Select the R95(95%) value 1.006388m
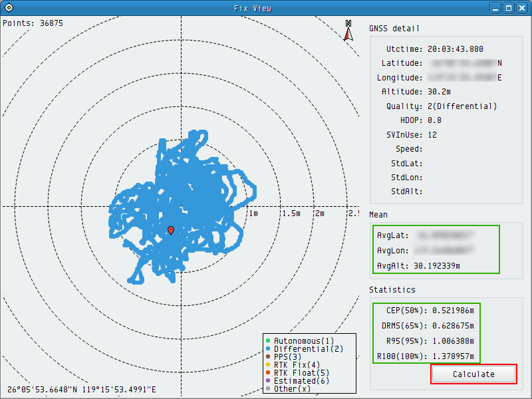Screen dimensions: 532x399 click(453, 341)
